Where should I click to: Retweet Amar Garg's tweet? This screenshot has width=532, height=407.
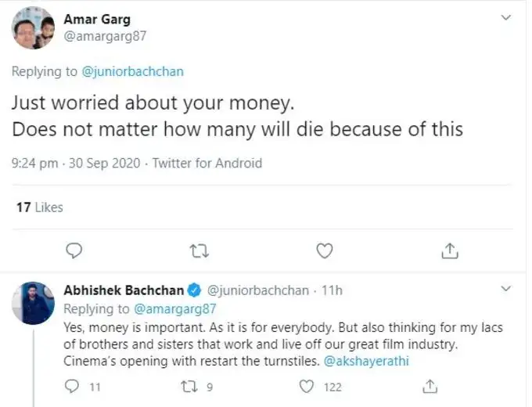tap(199, 250)
